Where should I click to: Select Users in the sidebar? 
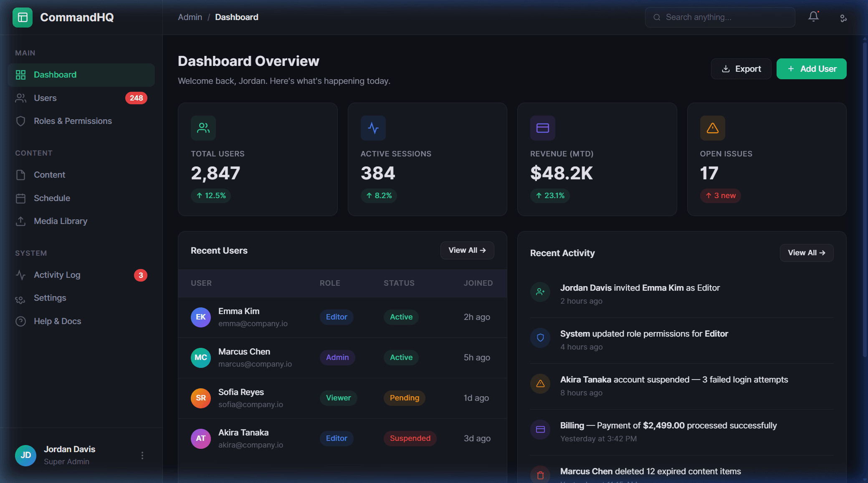pyautogui.click(x=45, y=98)
